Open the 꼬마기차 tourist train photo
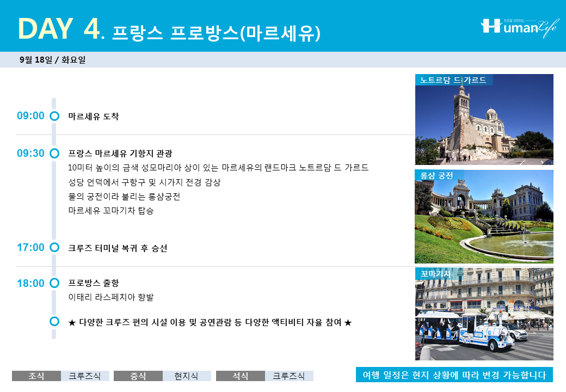Screen dimensions: 566x392 coord(484,314)
